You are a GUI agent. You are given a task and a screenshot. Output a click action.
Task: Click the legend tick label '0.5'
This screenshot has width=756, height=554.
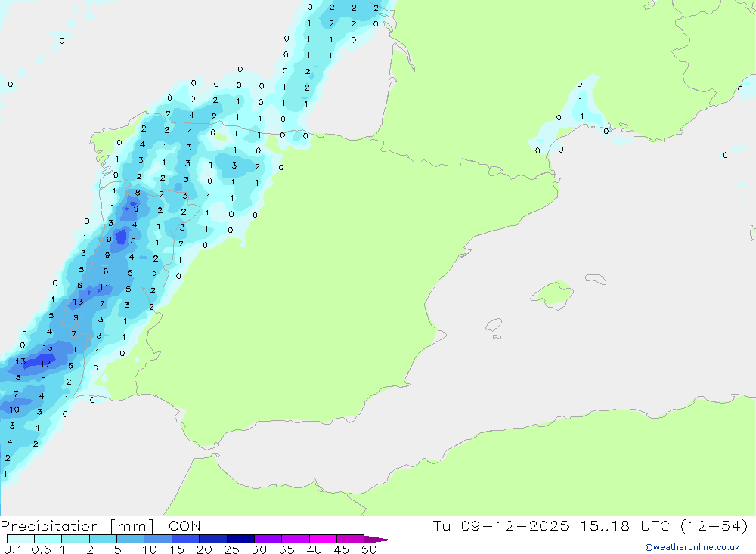click(x=41, y=549)
